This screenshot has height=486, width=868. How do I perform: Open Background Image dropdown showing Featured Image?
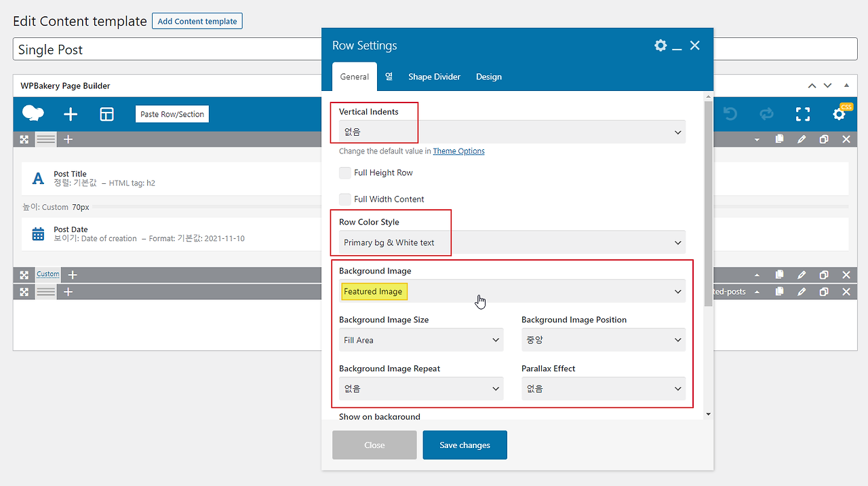(512, 291)
